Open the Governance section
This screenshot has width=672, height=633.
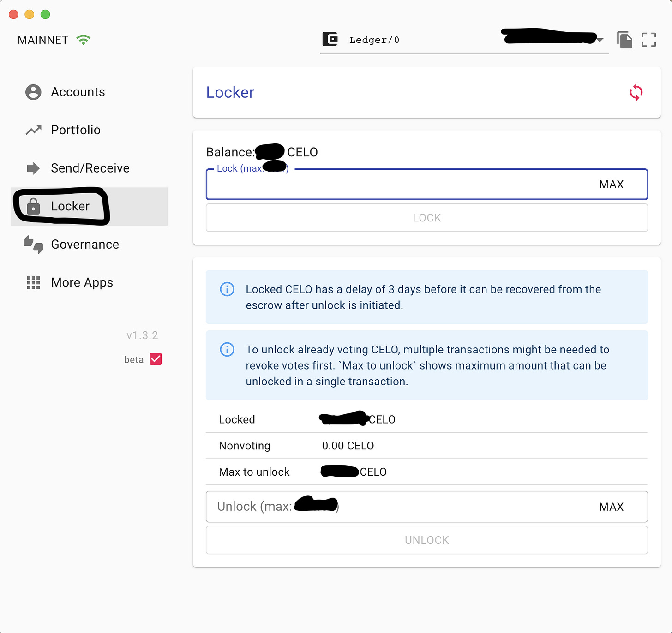pyautogui.click(x=89, y=245)
